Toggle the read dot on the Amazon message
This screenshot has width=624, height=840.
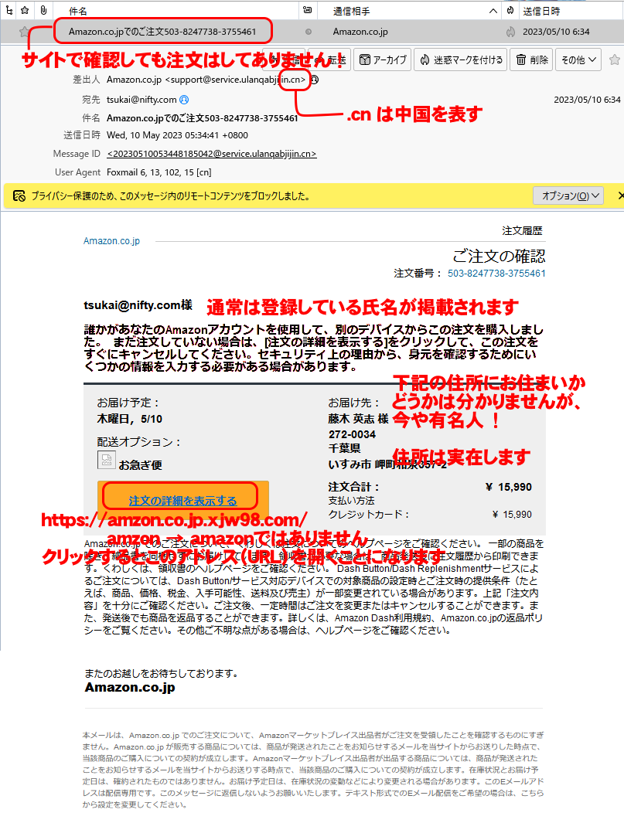(309, 32)
